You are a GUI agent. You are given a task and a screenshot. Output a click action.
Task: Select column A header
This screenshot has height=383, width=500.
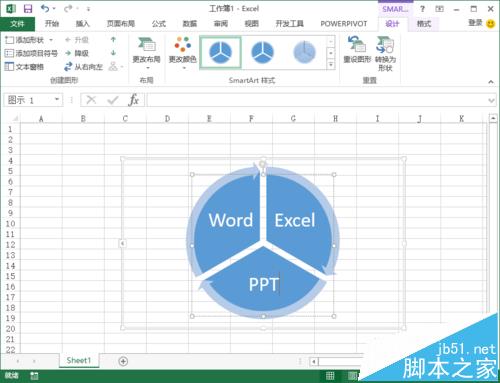pos(41,119)
